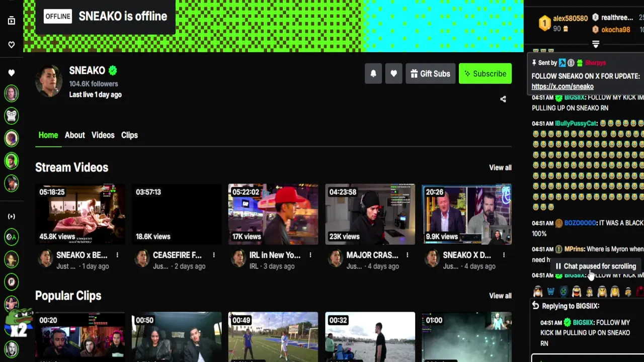
Task: Click the OFFLINE badge in the banner
Action: coord(58,16)
